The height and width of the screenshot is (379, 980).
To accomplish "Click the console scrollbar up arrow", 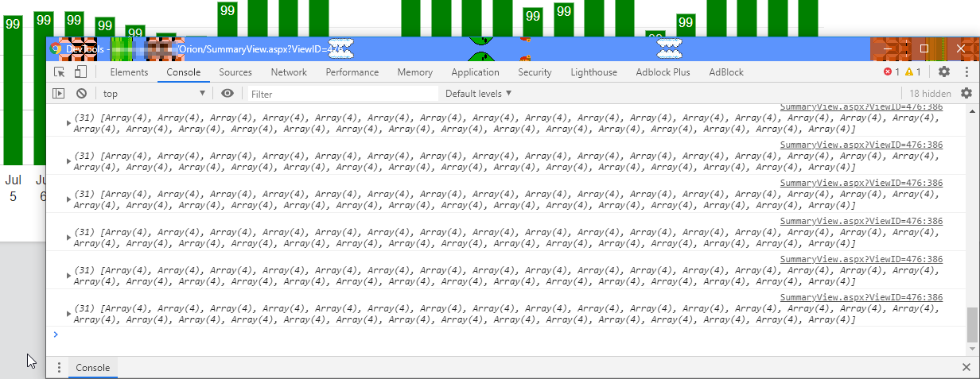I will (x=972, y=110).
